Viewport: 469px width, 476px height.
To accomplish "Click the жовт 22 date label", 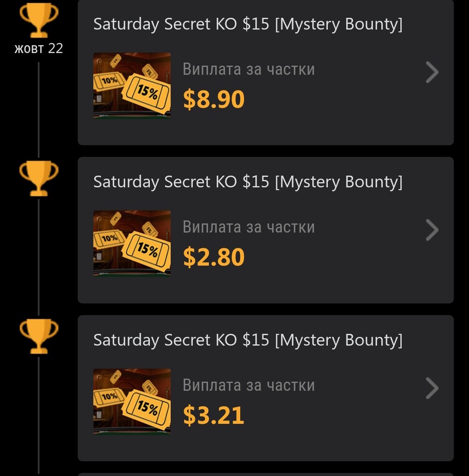I will tap(39, 48).
